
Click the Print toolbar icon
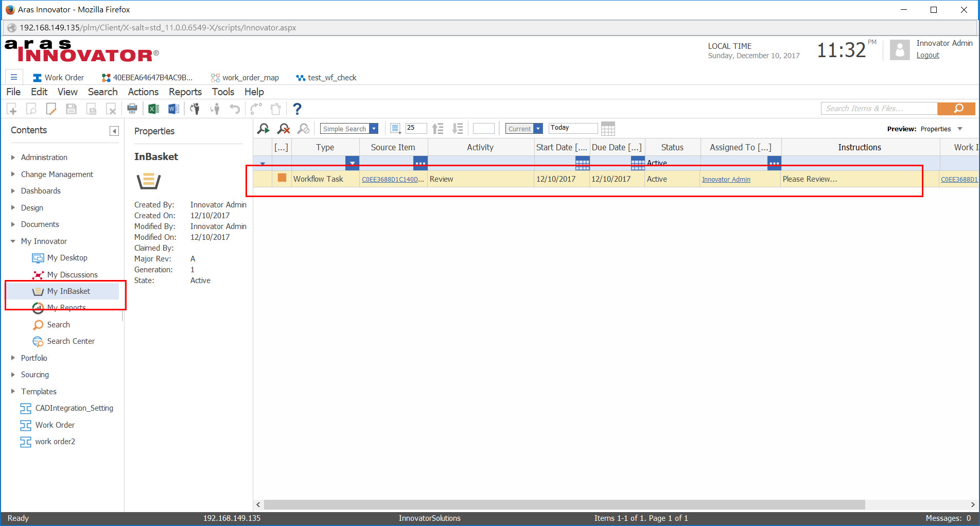click(x=132, y=109)
